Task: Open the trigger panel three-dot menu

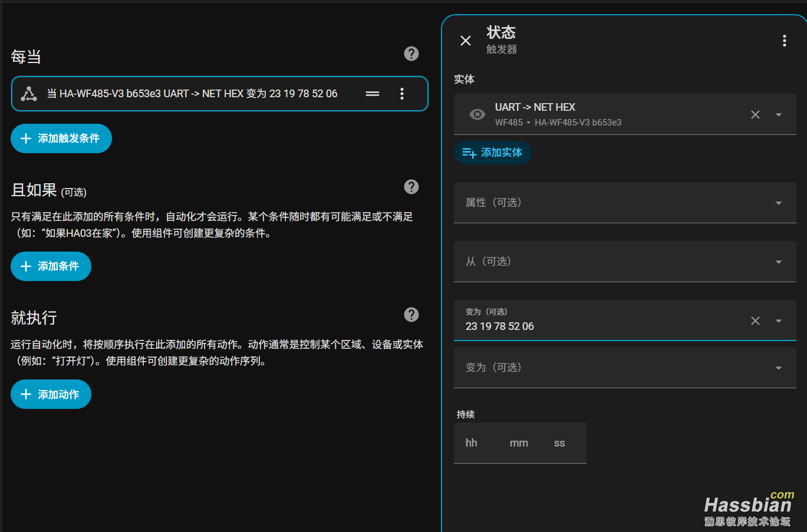Action: click(x=784, y=41)
